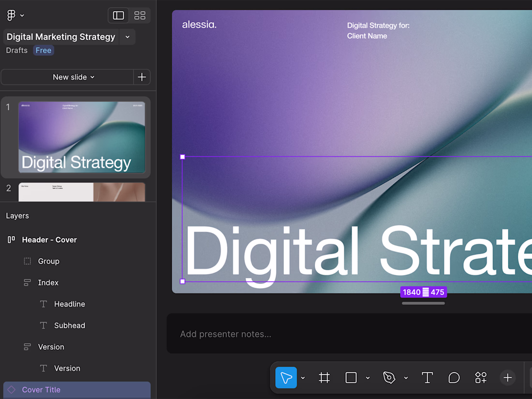This screenshot has width=532, height=399.
Task: Select the Text tool
Action: pyautogui.click(x=427, y=378)
